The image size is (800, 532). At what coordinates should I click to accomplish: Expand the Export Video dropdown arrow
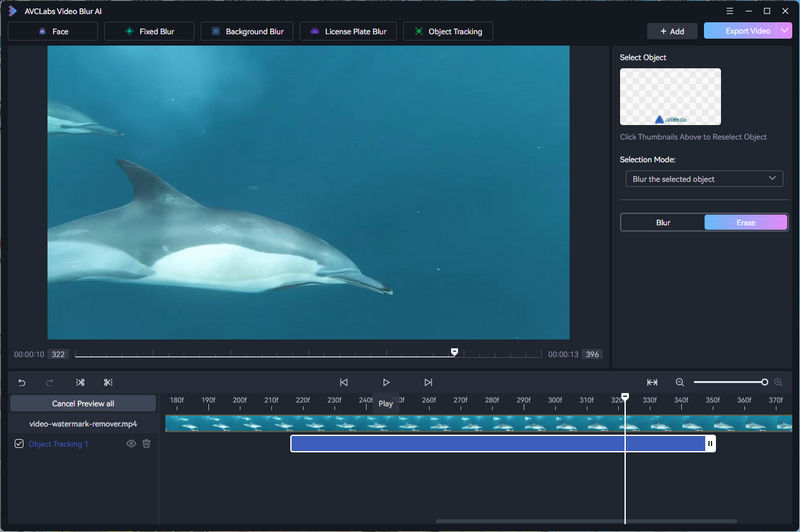pos(784,31)
